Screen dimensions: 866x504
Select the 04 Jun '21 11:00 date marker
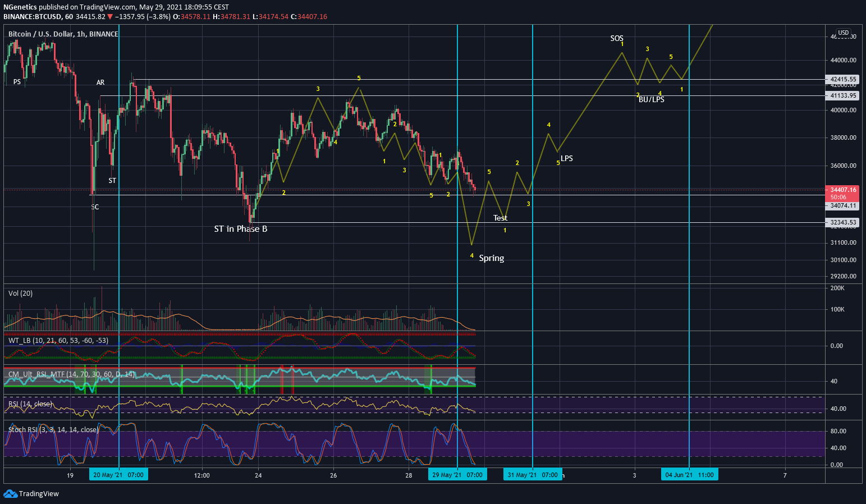(689, 475)
